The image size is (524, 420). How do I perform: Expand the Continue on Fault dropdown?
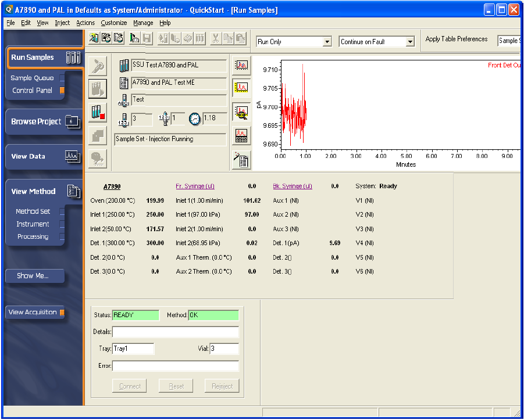pos(410,42)
